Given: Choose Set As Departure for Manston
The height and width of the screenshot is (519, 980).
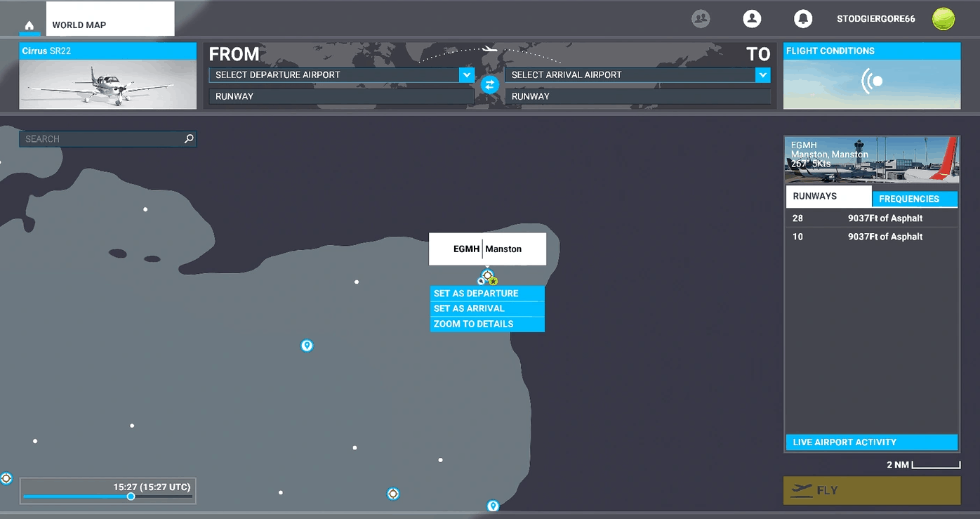Looking at the screenshot, I should pyautogui.click(x=476, y=293).
